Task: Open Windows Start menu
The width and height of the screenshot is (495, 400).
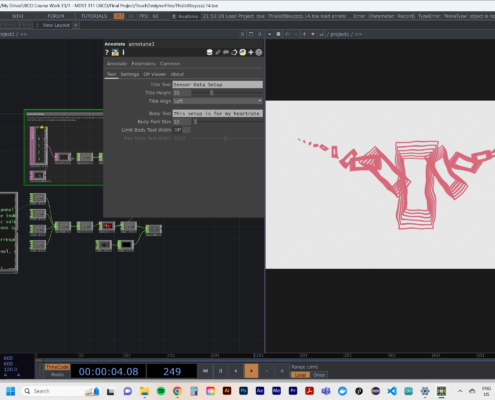Action: click(x=11, y=391)
